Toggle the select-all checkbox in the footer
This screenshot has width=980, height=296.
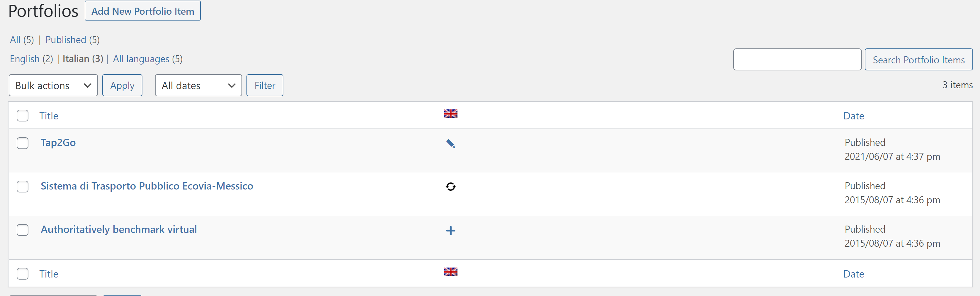[23, 274]
